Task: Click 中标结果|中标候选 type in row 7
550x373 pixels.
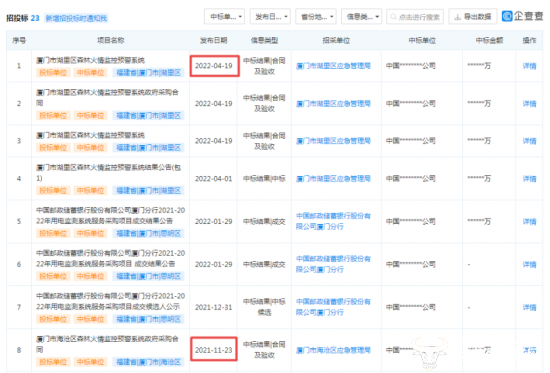Action: coord(264,307)
